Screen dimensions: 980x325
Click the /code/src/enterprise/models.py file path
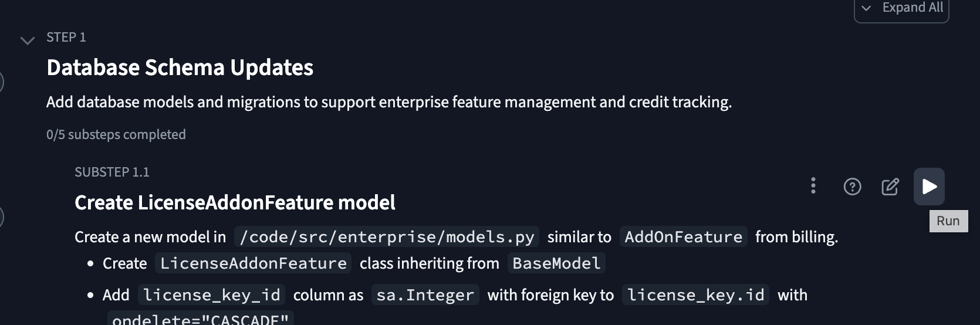click(x=387, y=237)
